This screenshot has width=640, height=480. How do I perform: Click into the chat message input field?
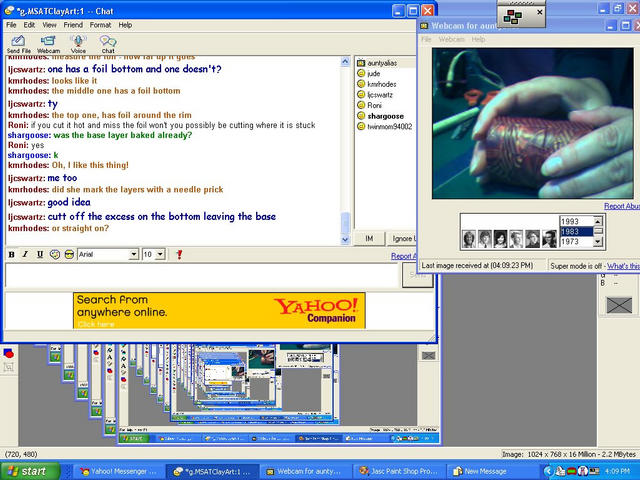tap(202, 275)
